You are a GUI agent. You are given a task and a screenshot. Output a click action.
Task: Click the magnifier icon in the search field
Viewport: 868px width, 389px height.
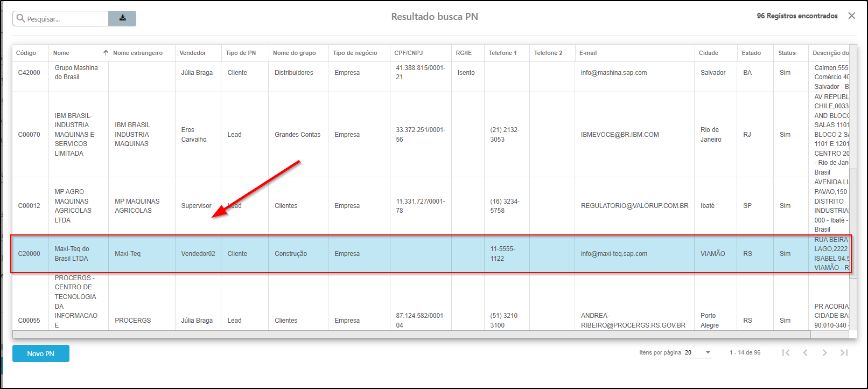pyautogui.click(x=20, y=19)
